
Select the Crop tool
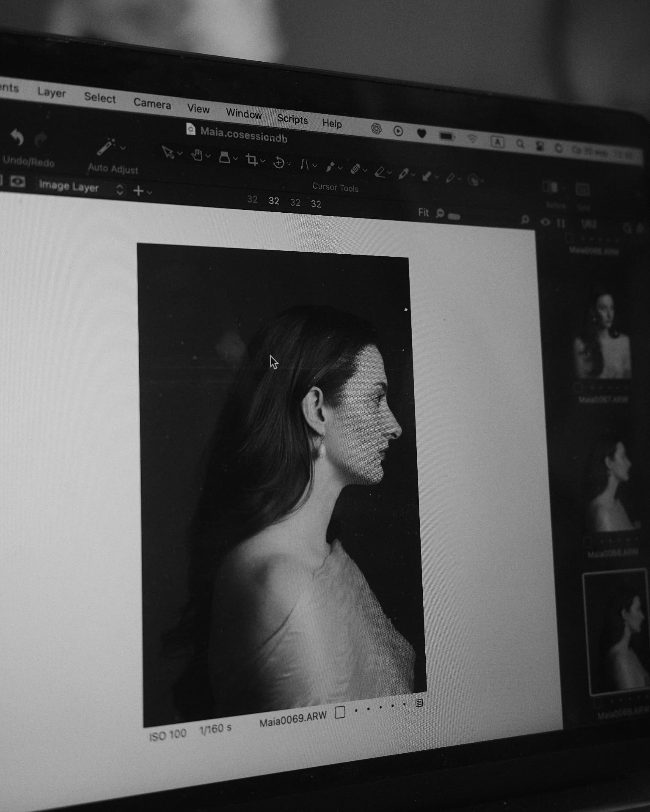(252, 160)
